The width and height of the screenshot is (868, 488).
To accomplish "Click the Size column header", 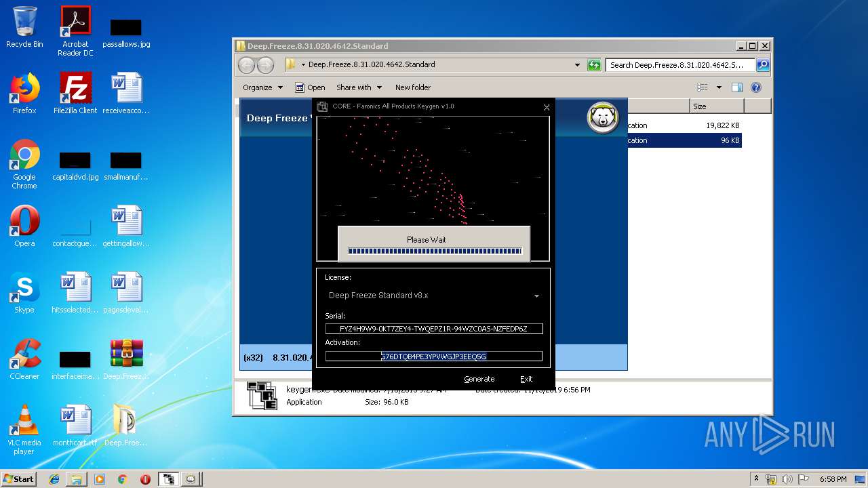I will [x=717, y=106].
